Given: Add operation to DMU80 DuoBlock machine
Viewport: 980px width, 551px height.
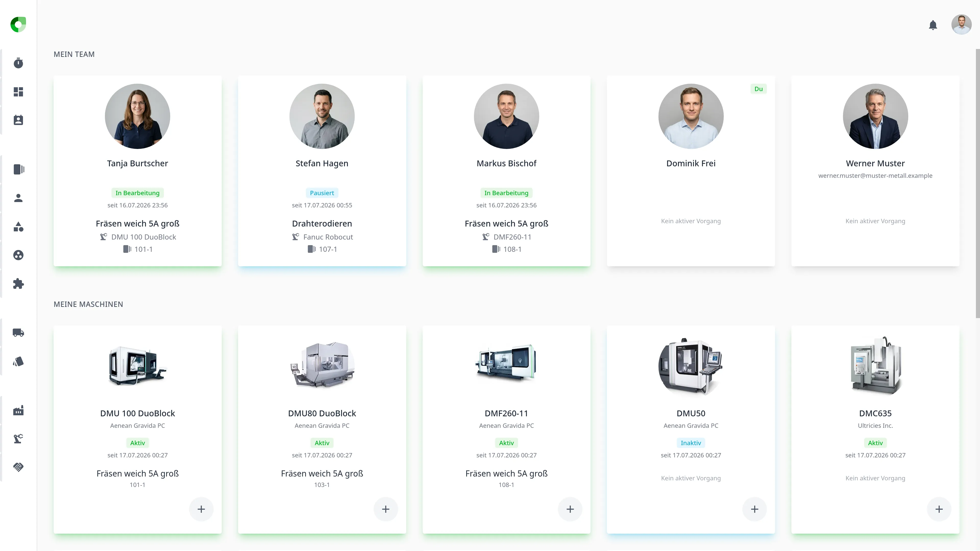Looking at the screenshot, I should point(386,509).
